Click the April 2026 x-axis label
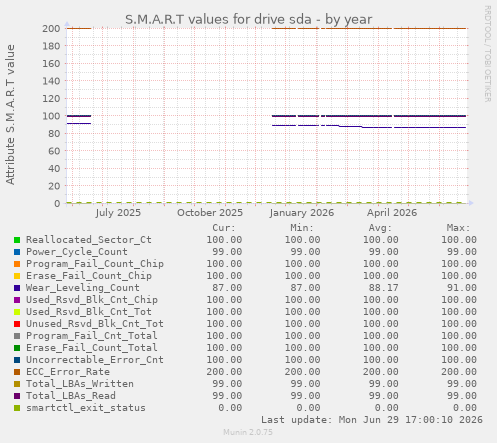Viewport: 497px width, 443px height. pos(392,213)
